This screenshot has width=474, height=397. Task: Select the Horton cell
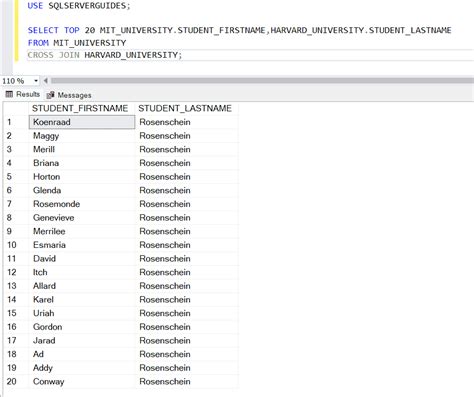[82, 177]
